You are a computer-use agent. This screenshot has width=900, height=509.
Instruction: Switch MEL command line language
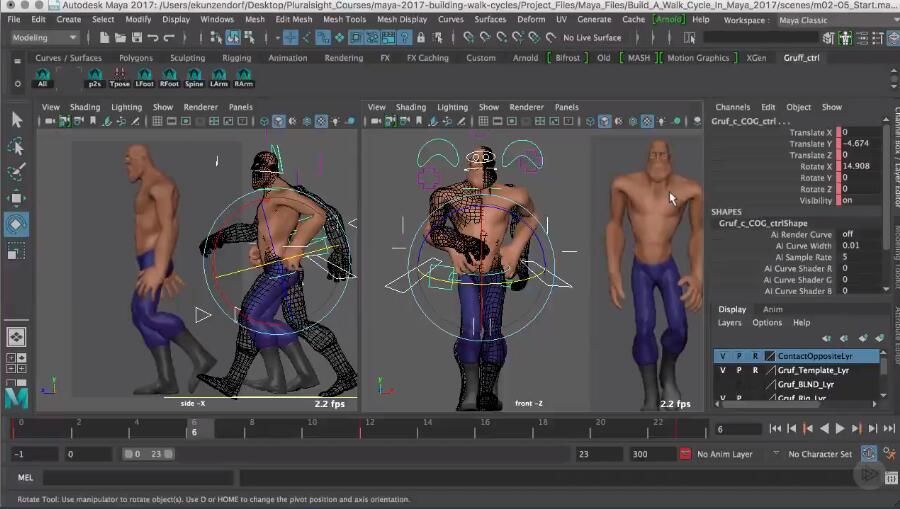[25, 477]
